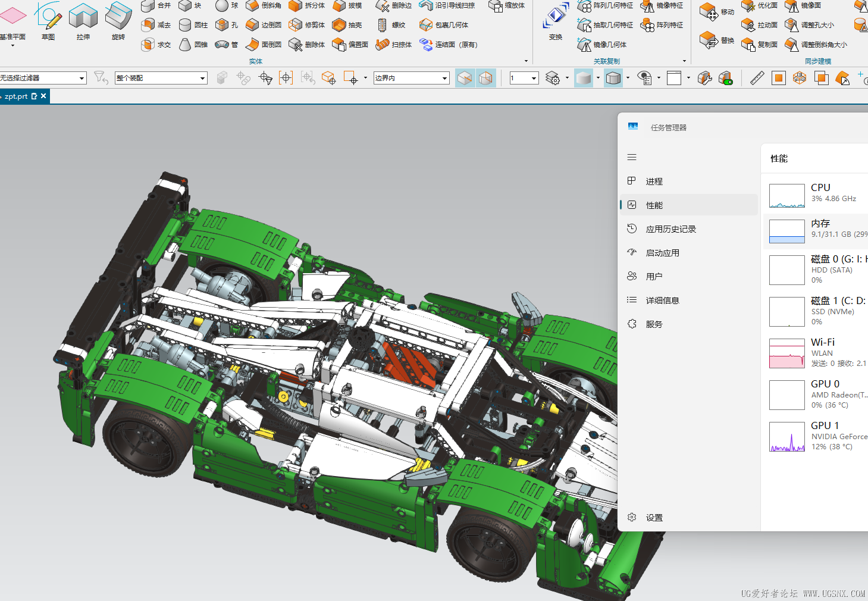
Task: Open Wrap Geometry (包裹几何体)
Action: (x=444, y=25)
